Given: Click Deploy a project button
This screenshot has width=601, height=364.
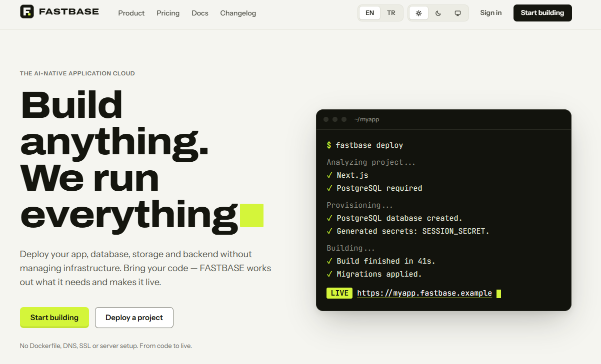Looking at the screenshot, I should pyautogui.click(x=134, y=318).
